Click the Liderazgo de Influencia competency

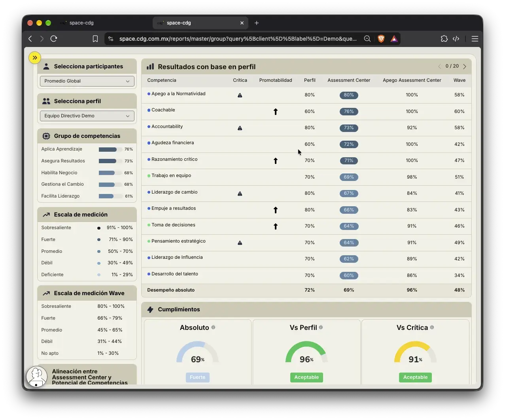point(177,257)
